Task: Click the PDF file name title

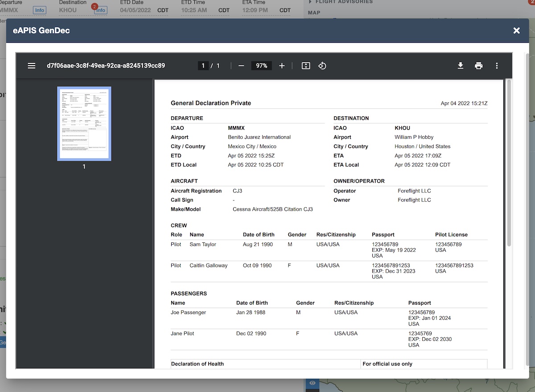Action: point(106,65)
